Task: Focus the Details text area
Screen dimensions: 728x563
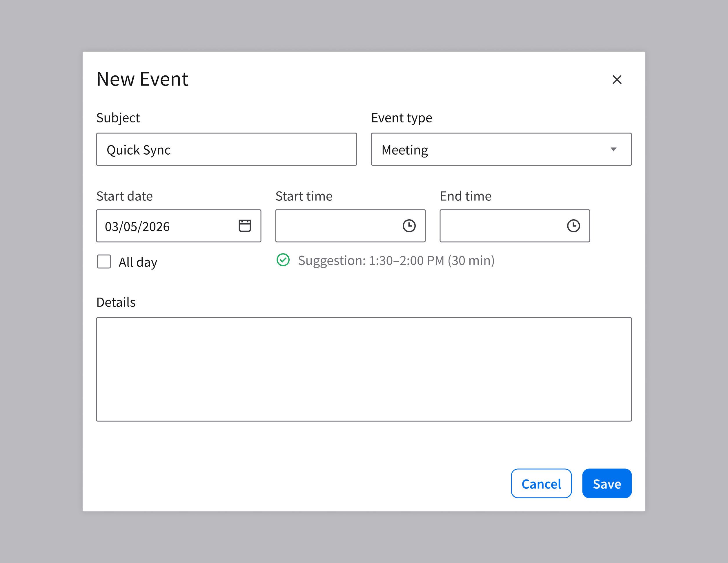Action: [x=364, y=369]
